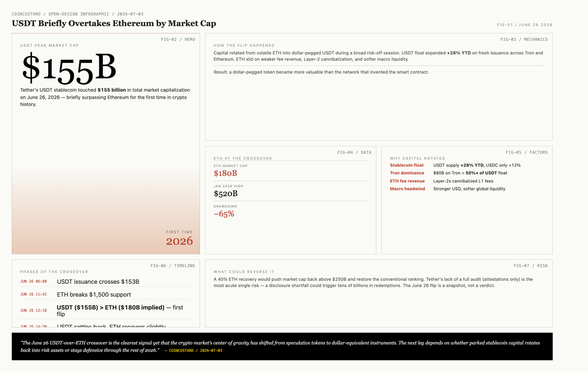Select the hero paragraph starting 'Tether's USDT stablecoin touched'
The width and height of the screenshot is (588, 372).
pyautogui.click(x=105, y=97)
